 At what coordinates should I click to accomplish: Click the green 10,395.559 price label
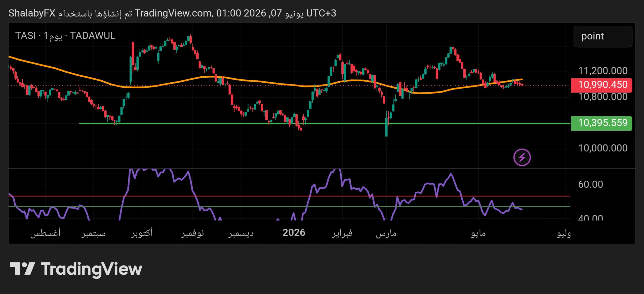click(x=601, y=123)
